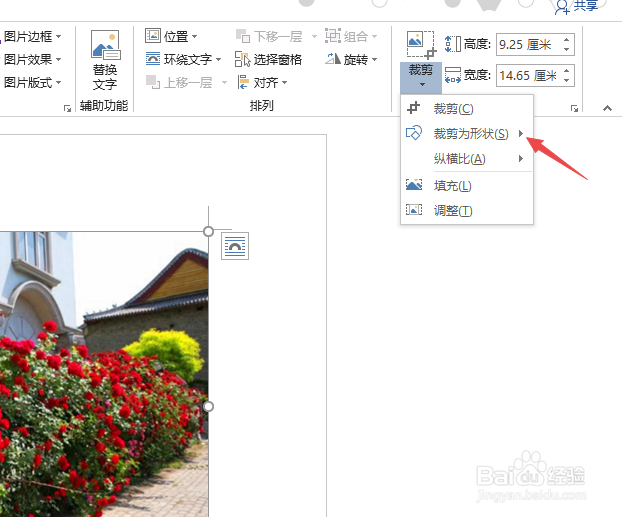Open the 选择窗格 selection pane

tap(269, 60)
